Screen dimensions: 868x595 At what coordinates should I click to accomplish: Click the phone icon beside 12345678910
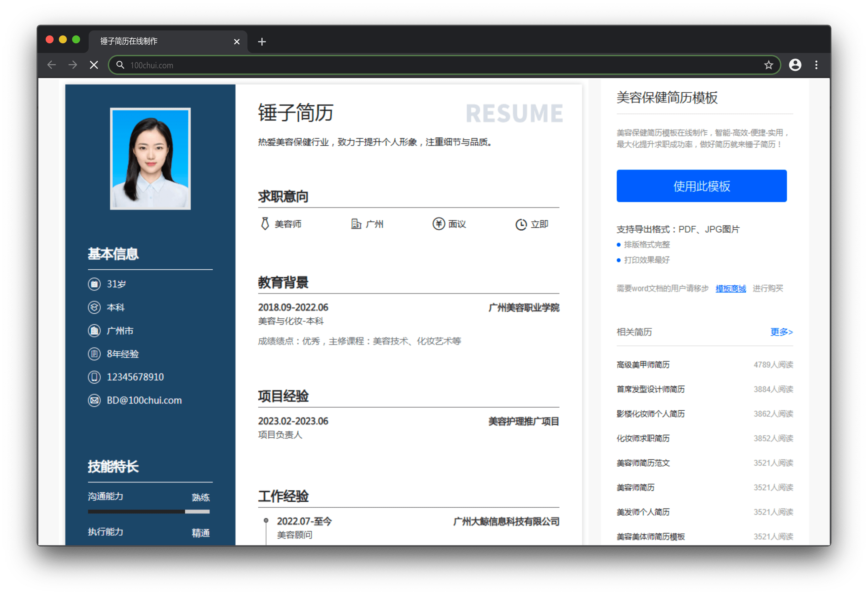(x=94, y=377)
